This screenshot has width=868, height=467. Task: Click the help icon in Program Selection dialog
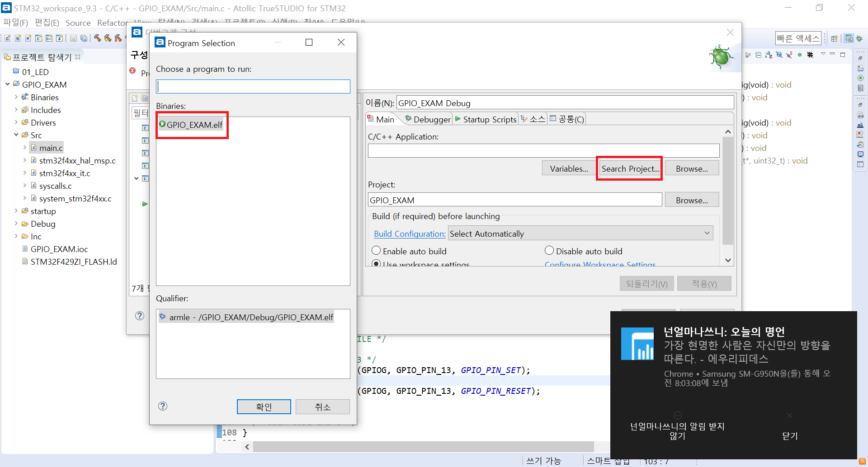point(163,406)
